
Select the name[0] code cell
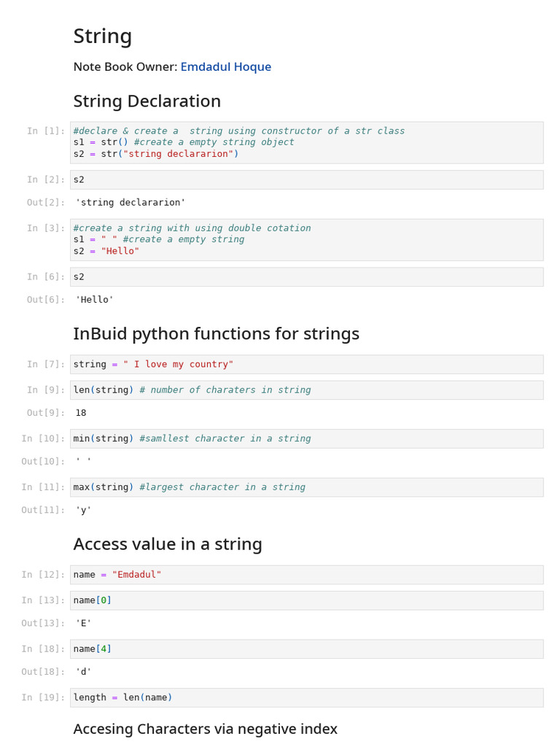306,600
